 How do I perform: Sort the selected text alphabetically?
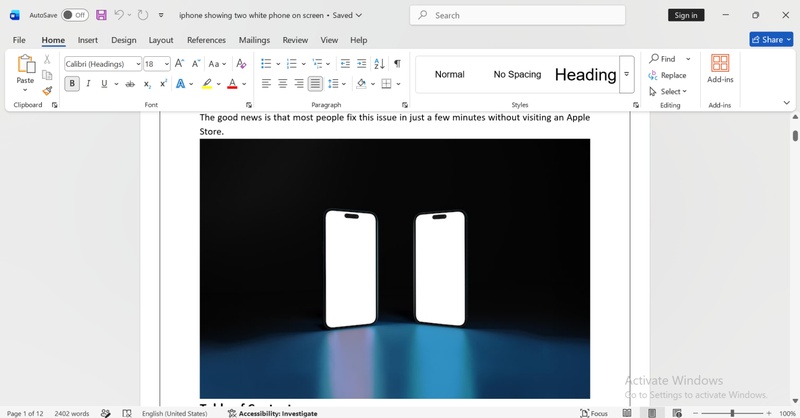tap(379, 64)
